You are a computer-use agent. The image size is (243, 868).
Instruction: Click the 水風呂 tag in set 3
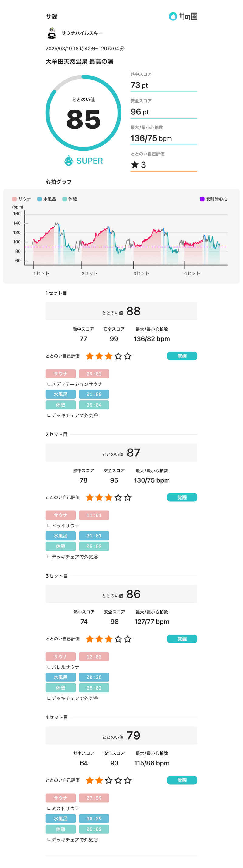click(x=61, y=677)
